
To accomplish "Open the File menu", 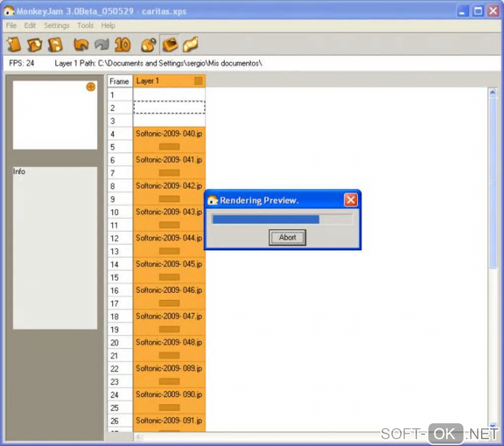I will 11,25.
